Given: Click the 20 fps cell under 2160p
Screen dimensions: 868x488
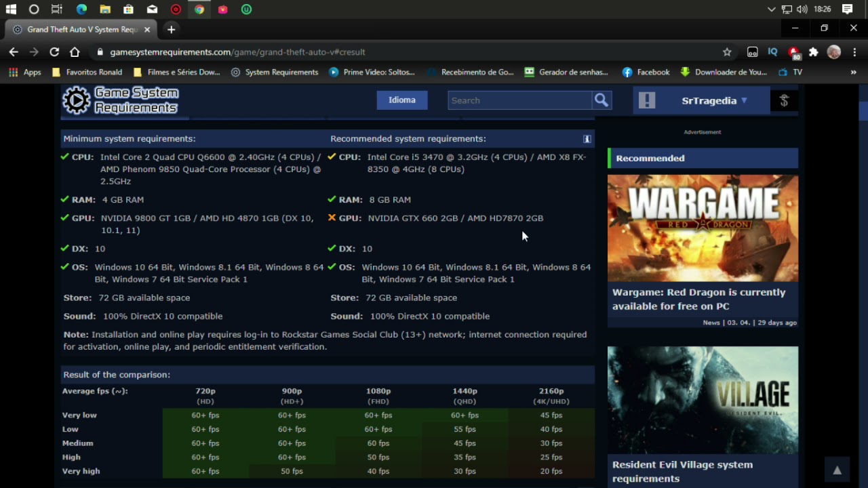Looking at the screenshot, I should tap(551, 471).
